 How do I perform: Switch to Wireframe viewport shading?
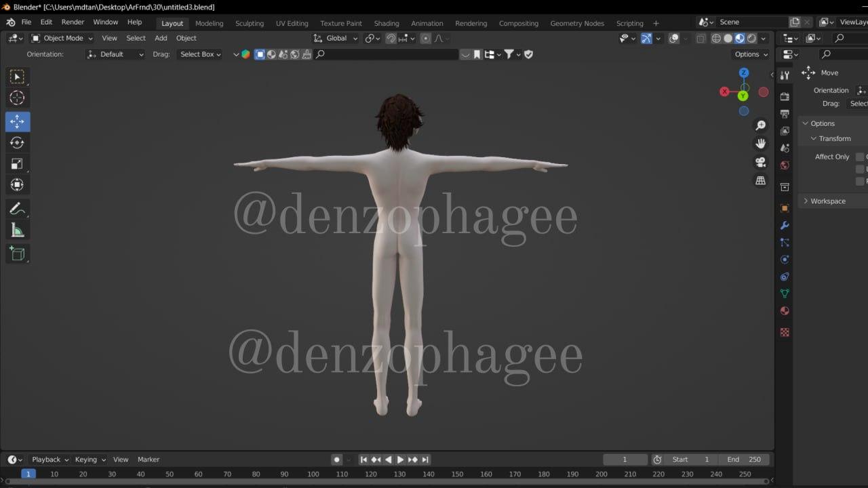click(x=716, y=39)
